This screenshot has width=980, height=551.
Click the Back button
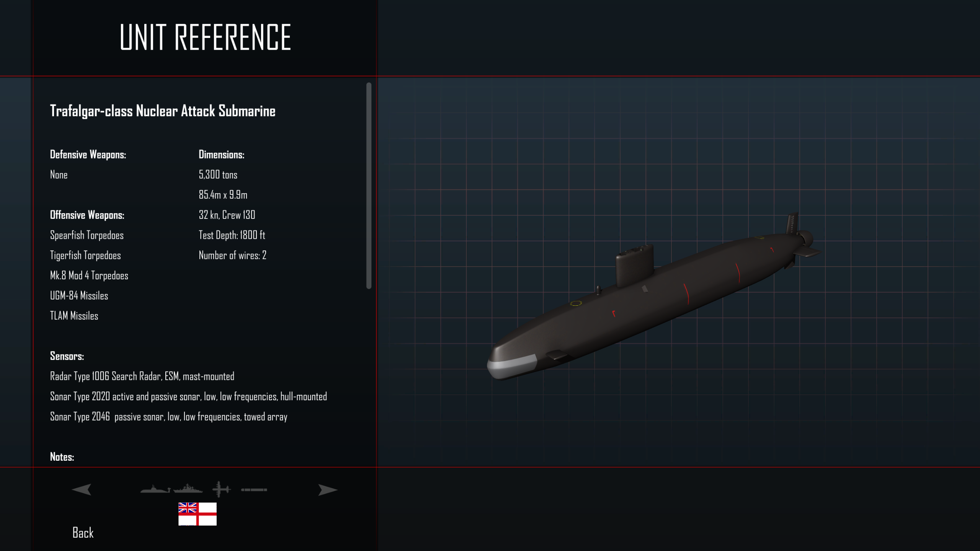pos(83,533)
